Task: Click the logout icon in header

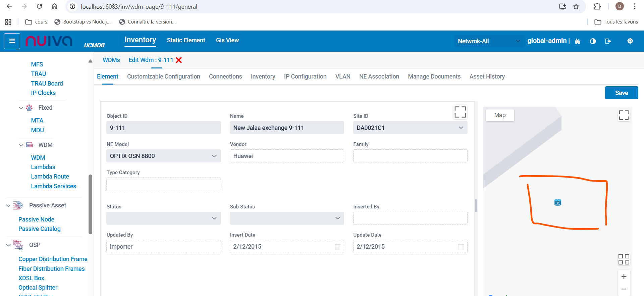Action: pos(608,41)
